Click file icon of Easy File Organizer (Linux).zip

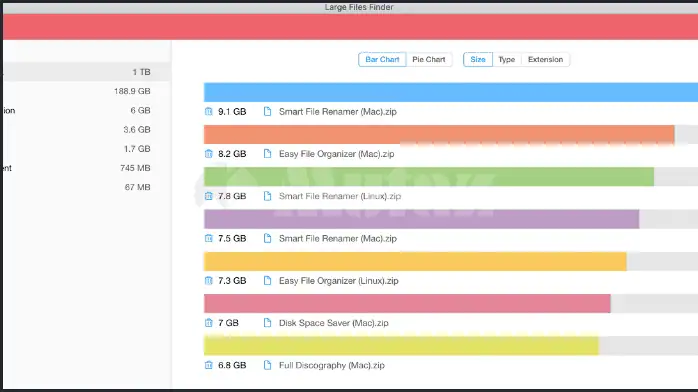tap(267, 280)
